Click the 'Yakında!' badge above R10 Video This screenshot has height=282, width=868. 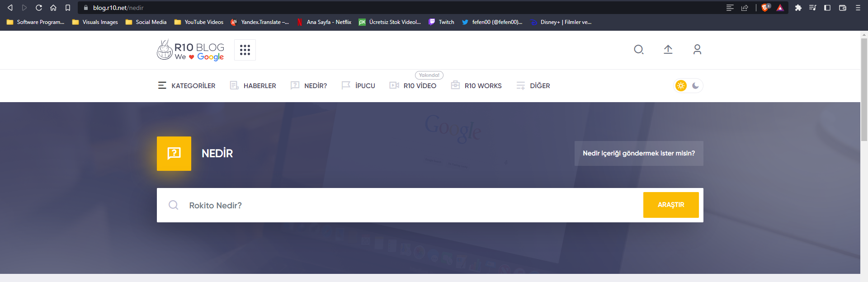coord(429,75)
